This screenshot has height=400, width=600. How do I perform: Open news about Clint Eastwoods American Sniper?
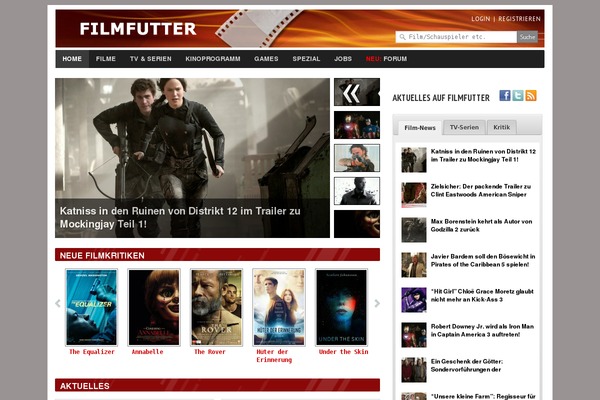481,191
